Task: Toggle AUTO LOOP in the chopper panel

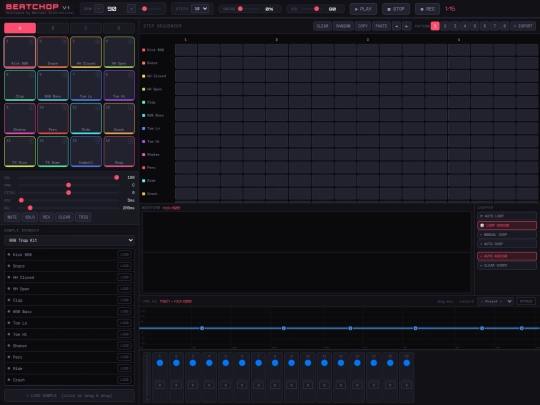Action: point(507,216)
